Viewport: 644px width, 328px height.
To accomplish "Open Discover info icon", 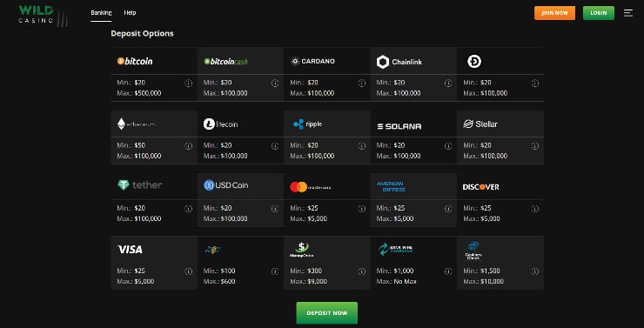I will coord(534,209).
